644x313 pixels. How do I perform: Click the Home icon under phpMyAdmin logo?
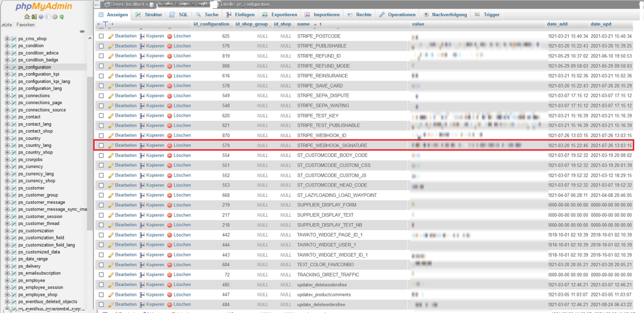(27, 17)
